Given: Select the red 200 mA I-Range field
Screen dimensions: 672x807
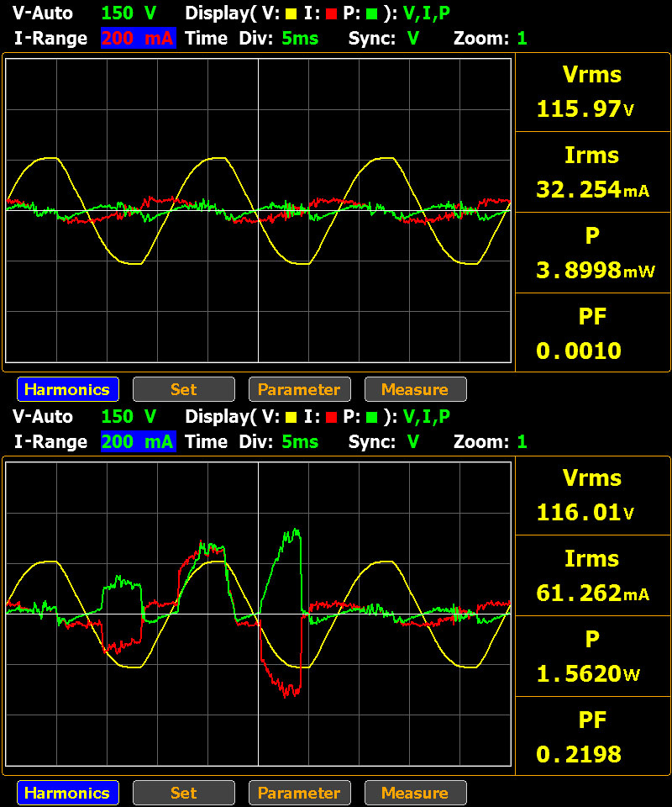Looking at the screenshot, I should pos(139,38).
